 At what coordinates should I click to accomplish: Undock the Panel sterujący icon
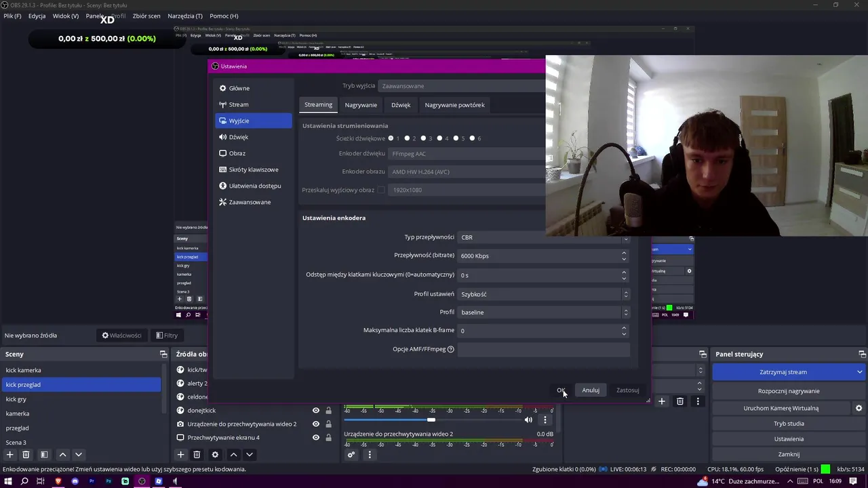(x=862, y=354)
